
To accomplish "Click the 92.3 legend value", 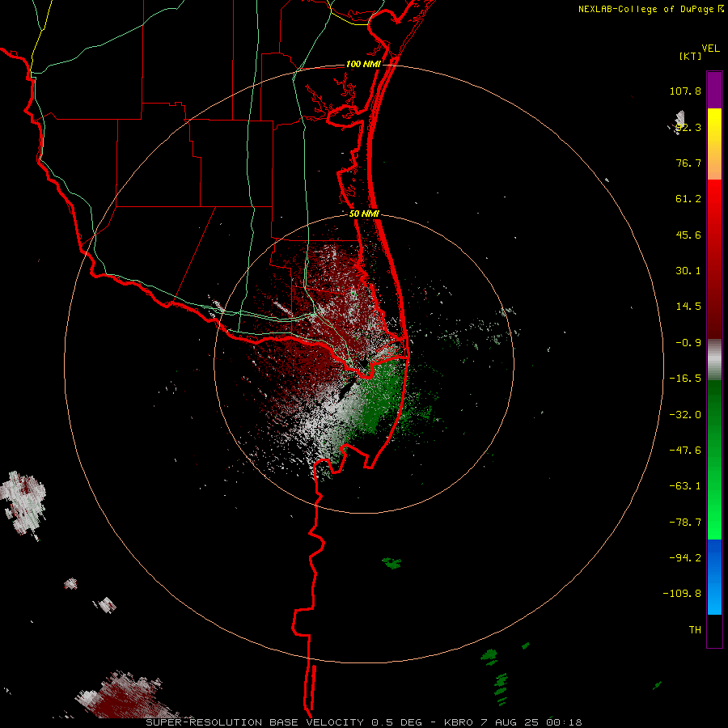I will point(688,127).
